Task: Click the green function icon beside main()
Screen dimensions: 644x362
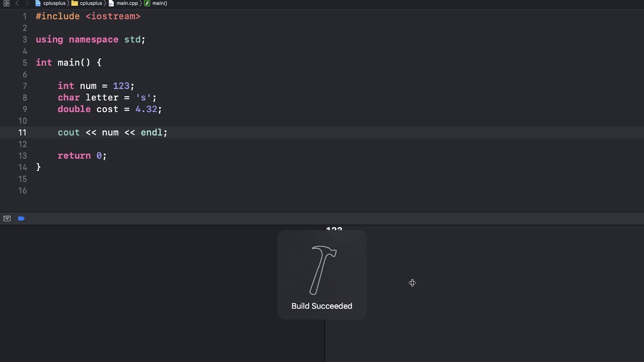Action: click(147, 4)
